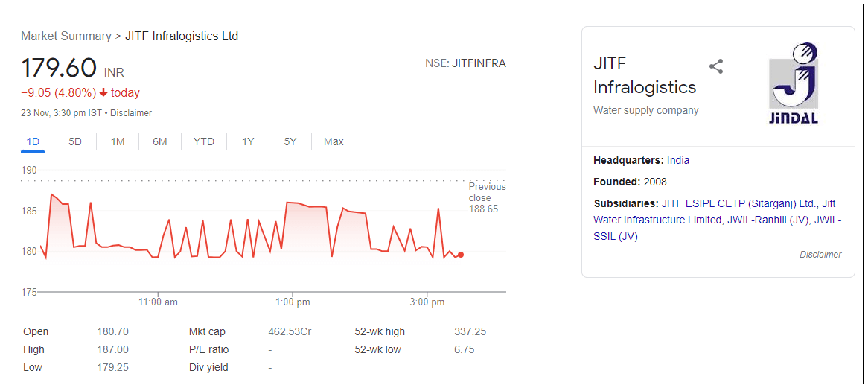
Task: Click the Low value 179.25
Action: (x=113, y=368)
